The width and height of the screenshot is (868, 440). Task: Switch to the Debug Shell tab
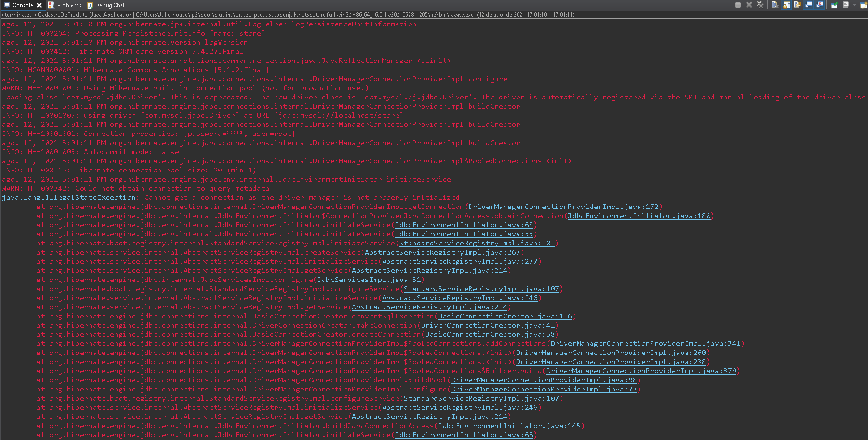[x=107, y=5]
